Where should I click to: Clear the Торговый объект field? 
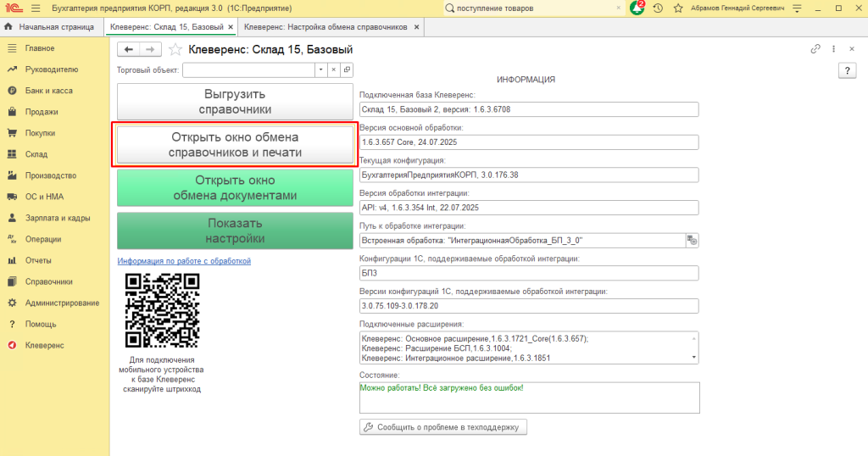(x=334, y=70)
